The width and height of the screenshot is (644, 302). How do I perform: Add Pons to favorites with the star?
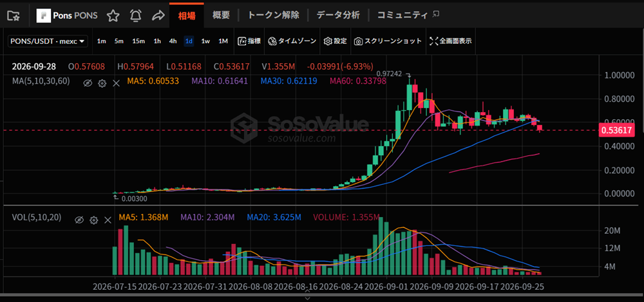[113, 15]
